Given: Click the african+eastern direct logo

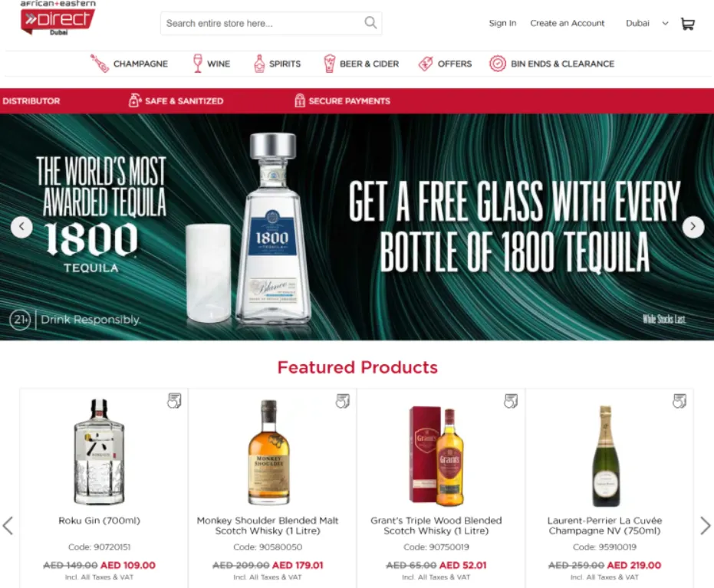Looking at the screenshot, I should (58, 18).
